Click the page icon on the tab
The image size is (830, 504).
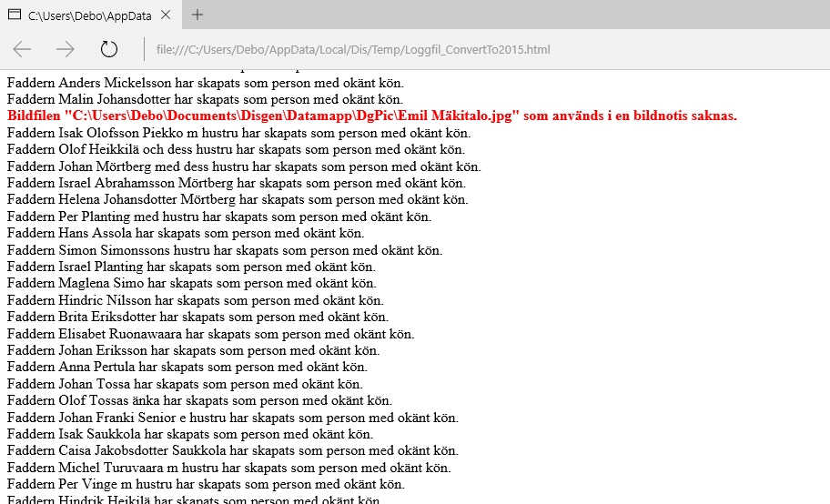pyautogui.click(x=15, y=15)
